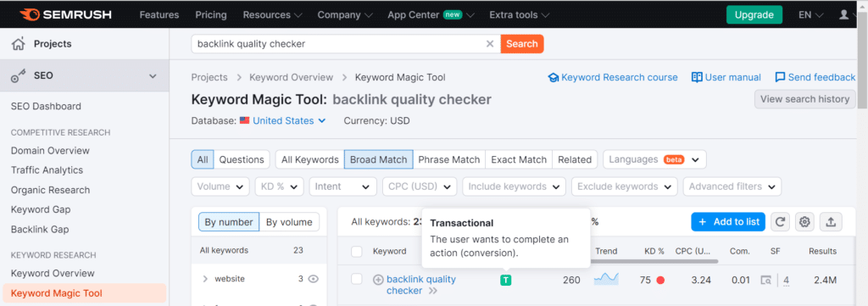Click the green Upgrade button
This screenshot has height=306, width=868.
click(x=754, y=15)
